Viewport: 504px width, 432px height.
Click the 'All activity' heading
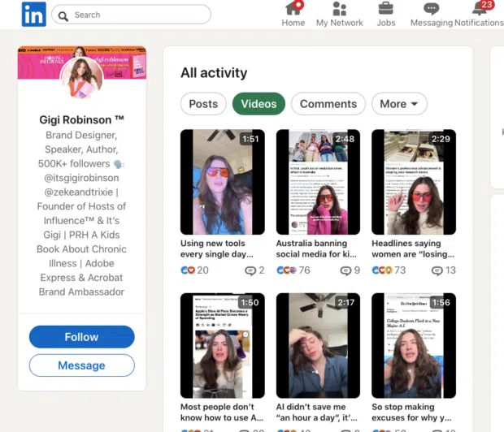pos(214,73)
